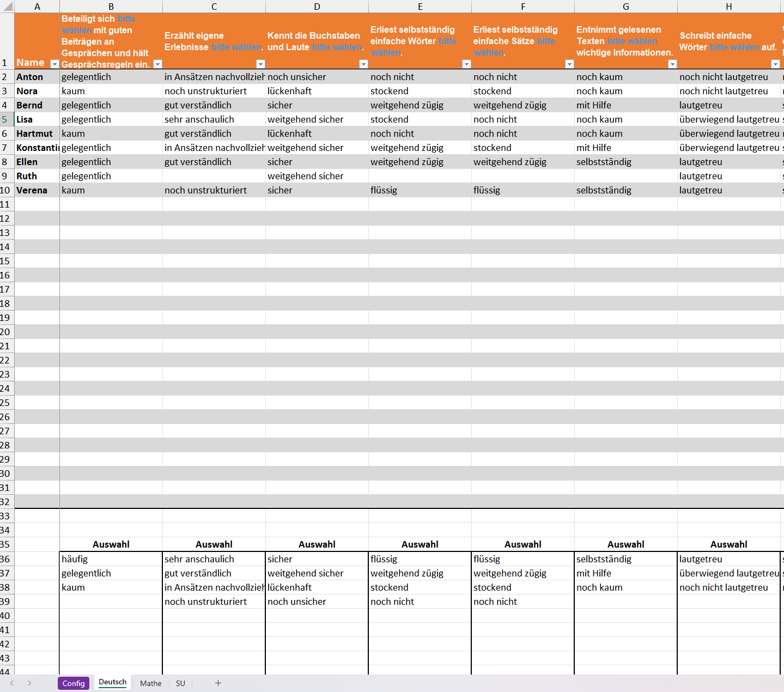Click the name cell 'Anton'

(37, 77)
